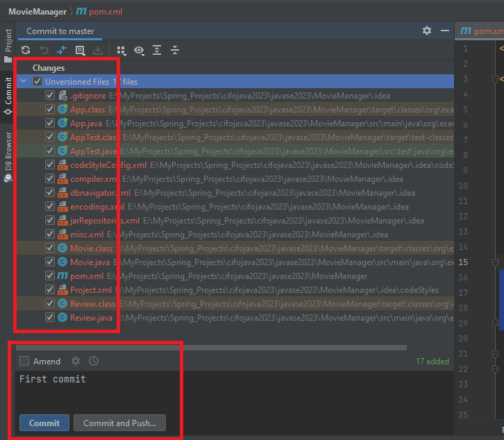Viewport: 504px width, 440px height.
Task: Uncheck Movie.class checkbox
Action: 50,248
